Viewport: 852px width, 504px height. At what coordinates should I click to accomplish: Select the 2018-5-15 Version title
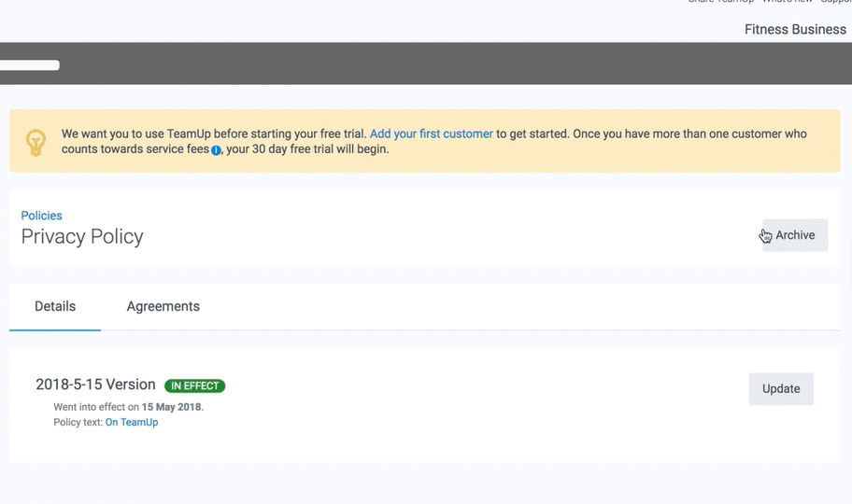tap(95, 385)
